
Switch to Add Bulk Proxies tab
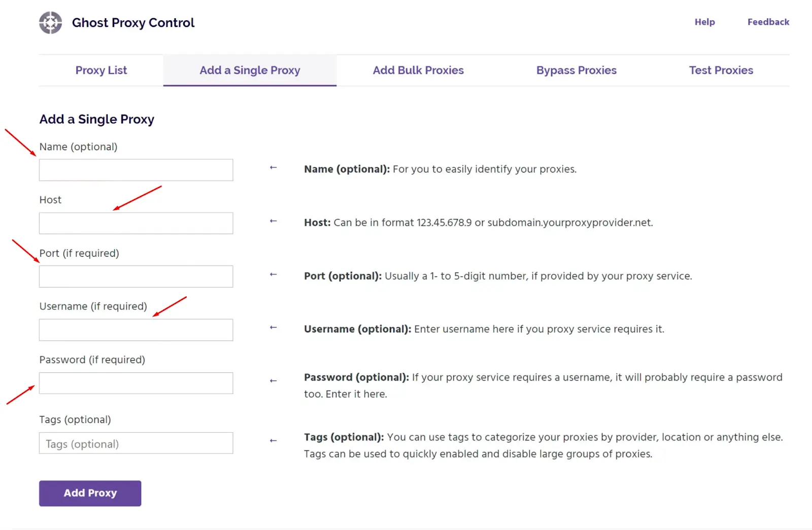click(x=418, y=70)
